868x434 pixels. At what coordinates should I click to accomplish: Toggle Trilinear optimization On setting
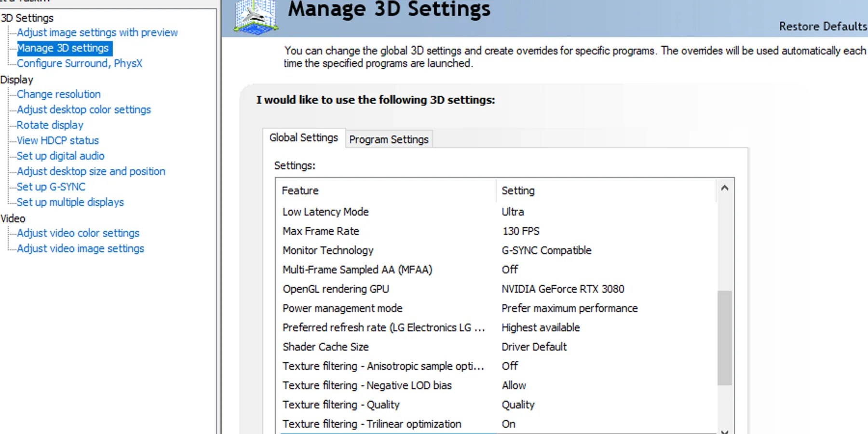pyautogui.click(x=509, y=424)
